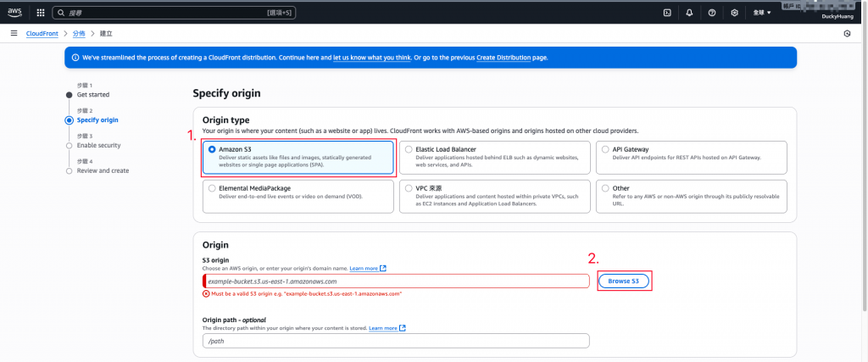This screenshot has width=868, height=362.
Task: Open the services grid menu icon
Action: point(41,12)
